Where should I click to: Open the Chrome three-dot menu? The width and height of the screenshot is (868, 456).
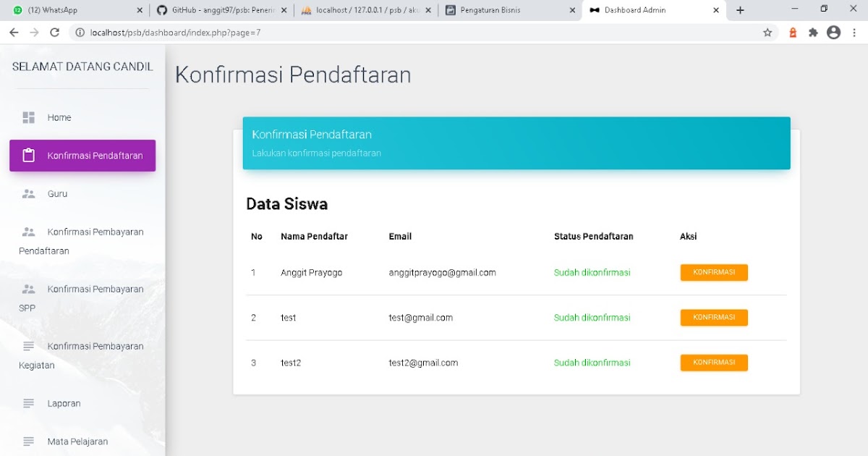pyautogui.click(x=855, y=33)
